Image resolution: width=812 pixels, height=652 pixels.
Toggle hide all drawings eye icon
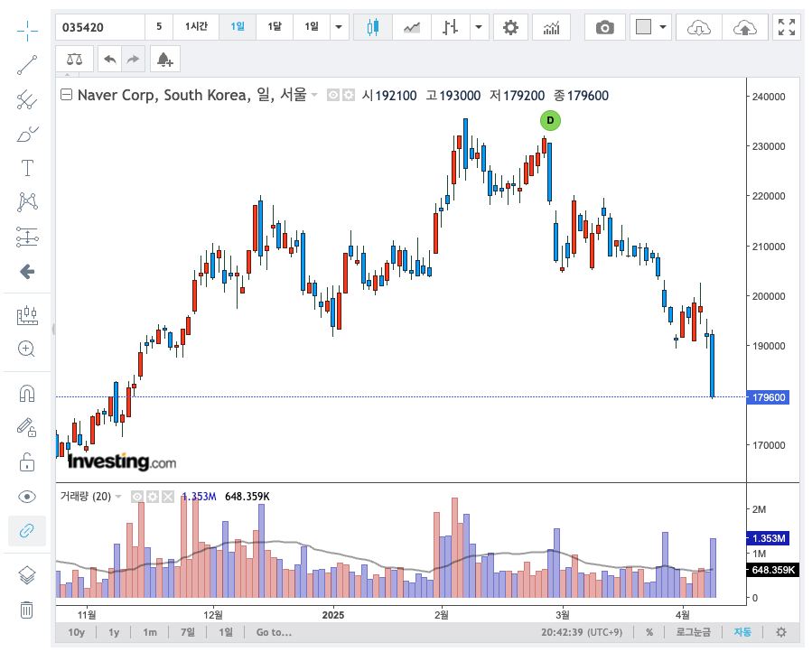tap(27, 497)
